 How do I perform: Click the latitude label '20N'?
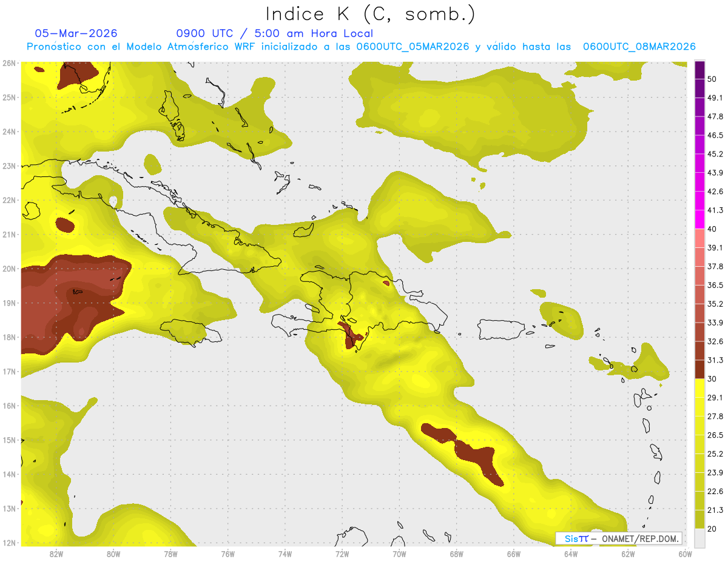tap(8, 269)
